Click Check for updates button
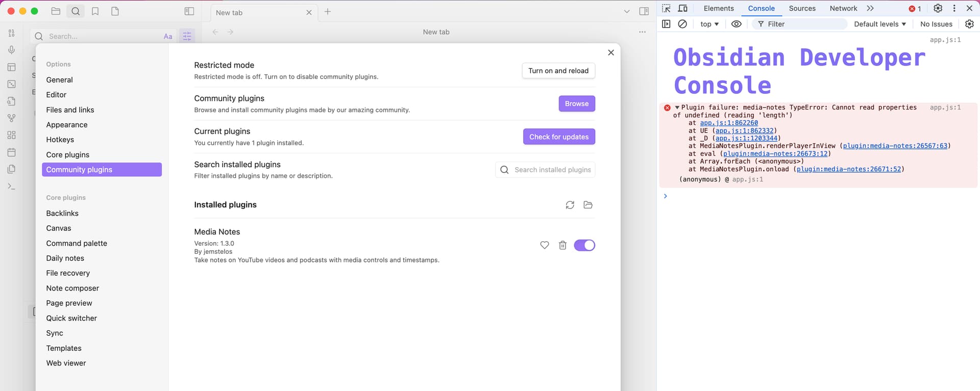 point(559,137)
